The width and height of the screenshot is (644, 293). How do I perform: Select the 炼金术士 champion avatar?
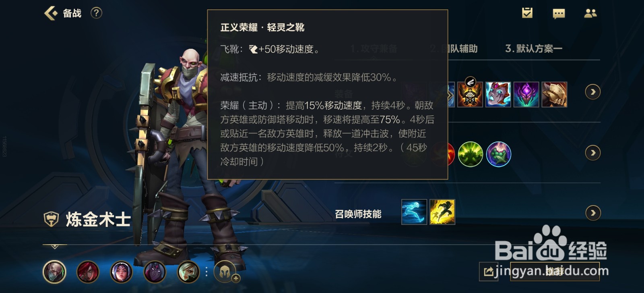coord(54,272)
